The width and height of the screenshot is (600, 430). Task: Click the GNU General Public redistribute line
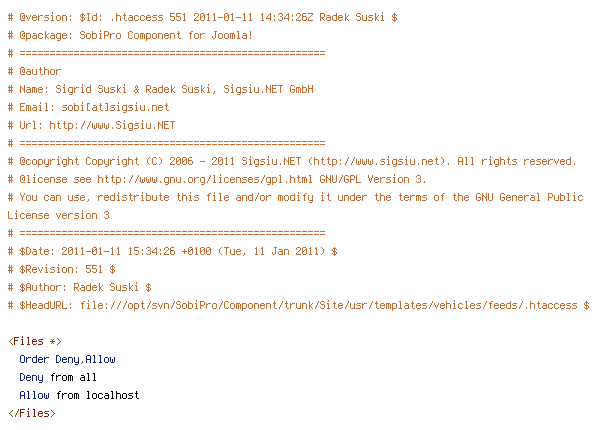(x=296, y=197)
